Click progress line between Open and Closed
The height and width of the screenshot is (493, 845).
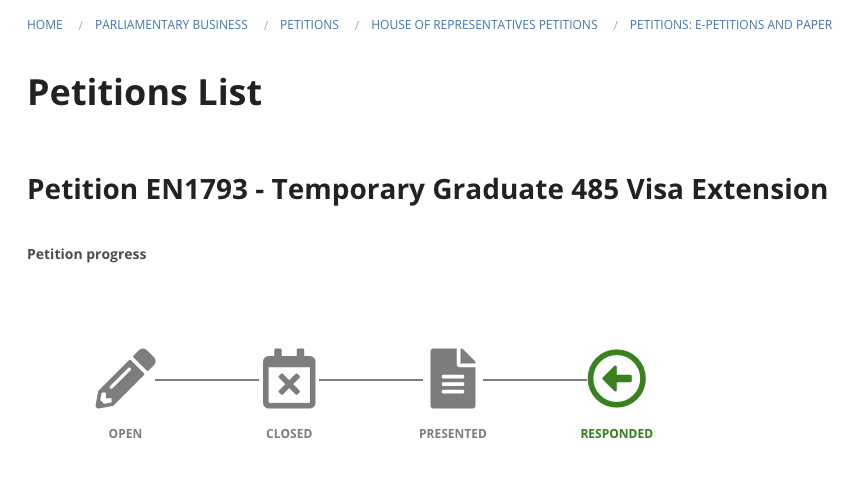click(207, 380)
